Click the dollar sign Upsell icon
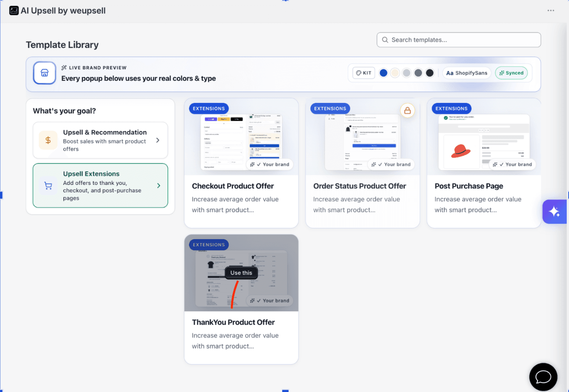The width and height of the screenshot is (569, 392). point(48,140)
